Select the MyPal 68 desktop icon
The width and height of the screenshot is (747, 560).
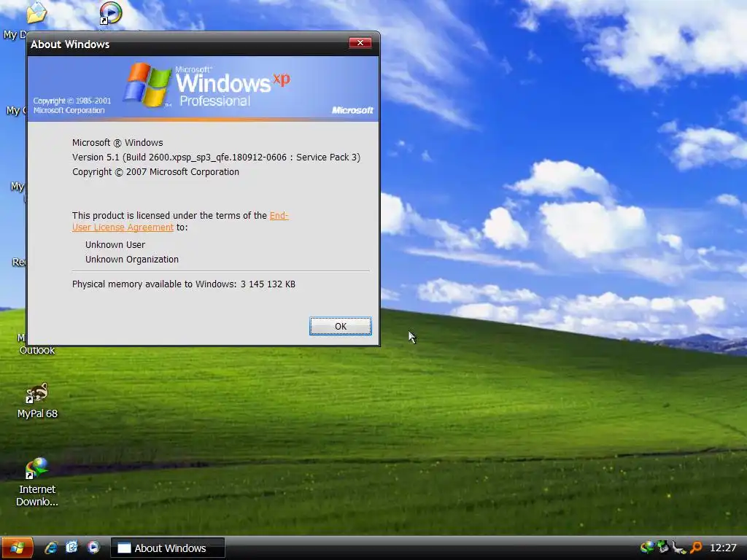(x=37, y=401)
